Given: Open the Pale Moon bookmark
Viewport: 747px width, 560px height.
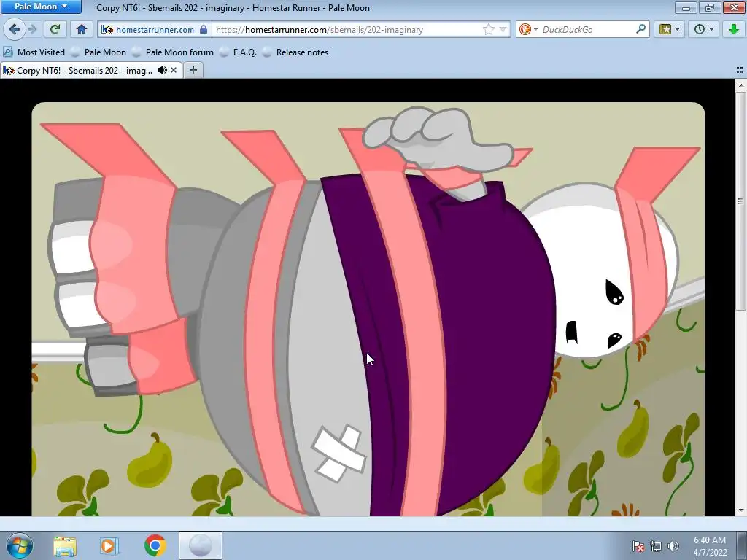Looking at the screenshot, I should (98, 52).
